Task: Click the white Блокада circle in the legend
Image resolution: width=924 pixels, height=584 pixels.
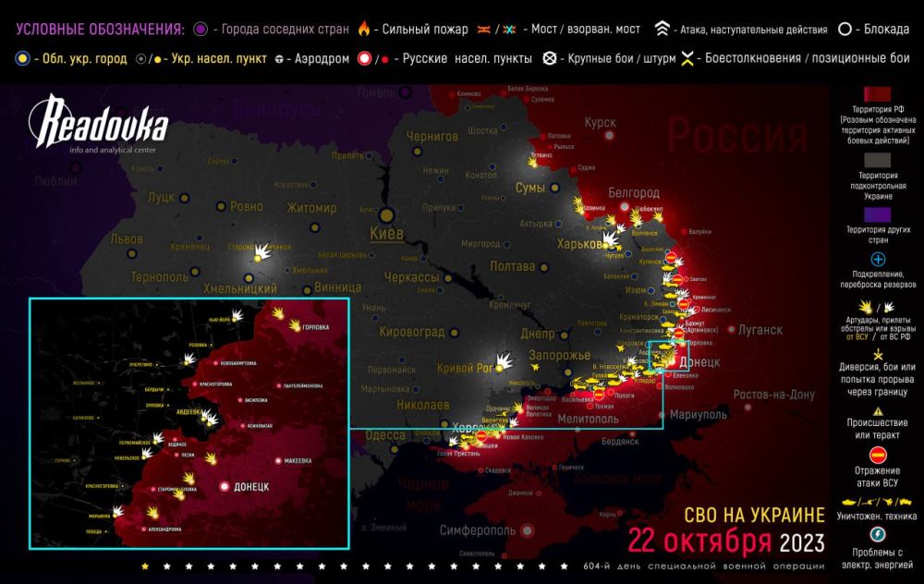Action: (845, 29)
